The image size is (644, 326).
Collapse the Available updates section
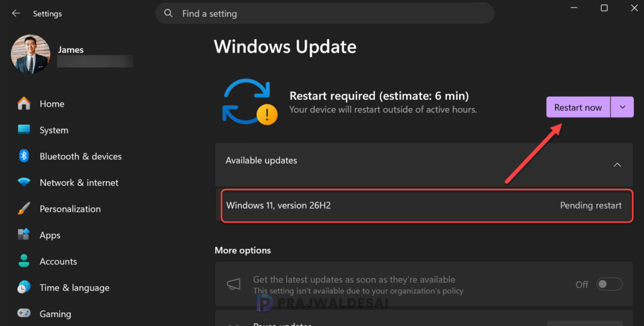click(x=617, y=165)
